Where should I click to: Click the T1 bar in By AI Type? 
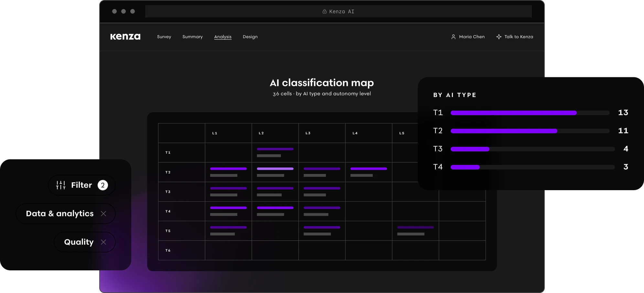click(x=530, y=113)
